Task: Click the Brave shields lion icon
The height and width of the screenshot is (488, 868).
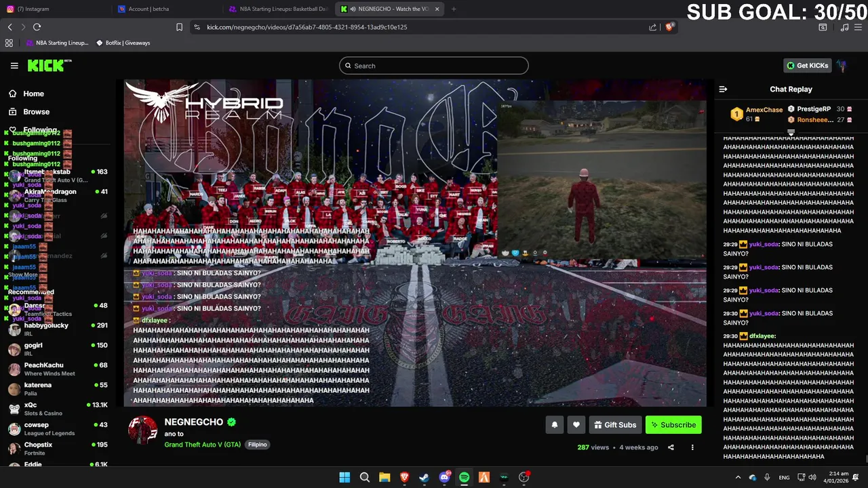Action: [669, 27]
